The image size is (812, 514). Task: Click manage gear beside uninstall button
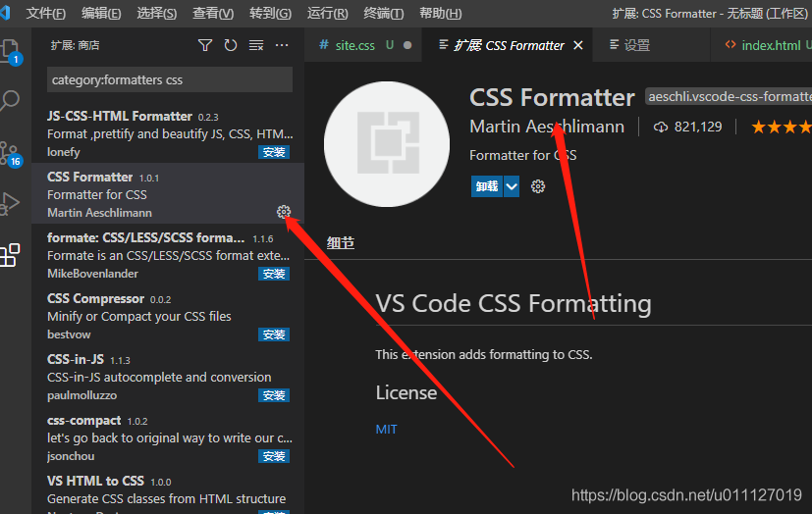pos(538,186)
